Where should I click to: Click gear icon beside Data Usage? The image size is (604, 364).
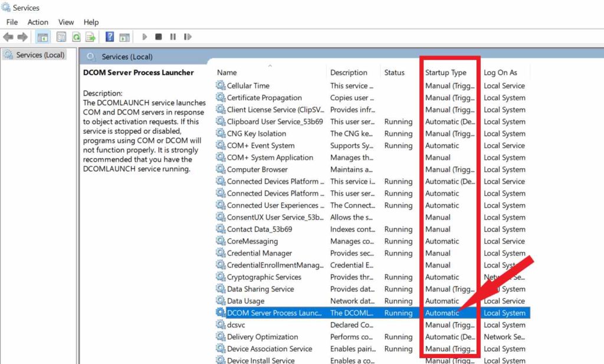pos(221,300)
